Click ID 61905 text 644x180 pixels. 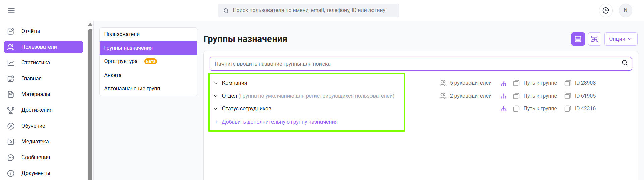(585, 96)
